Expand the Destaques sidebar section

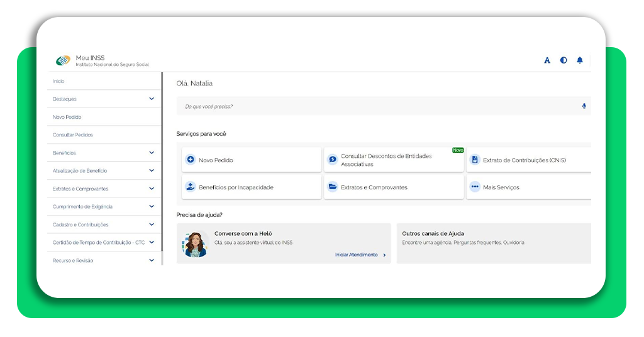coord(152,99)
